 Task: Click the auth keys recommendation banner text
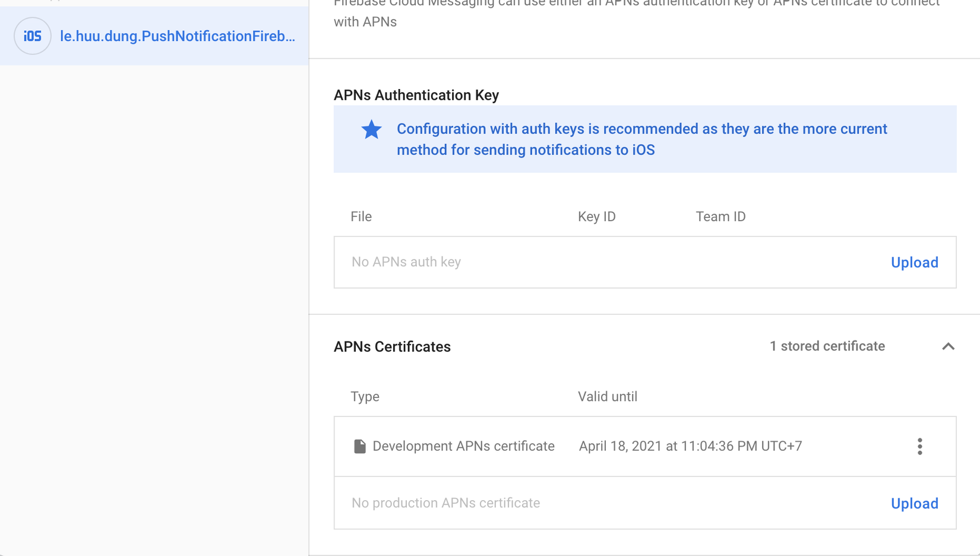point(641,140)
